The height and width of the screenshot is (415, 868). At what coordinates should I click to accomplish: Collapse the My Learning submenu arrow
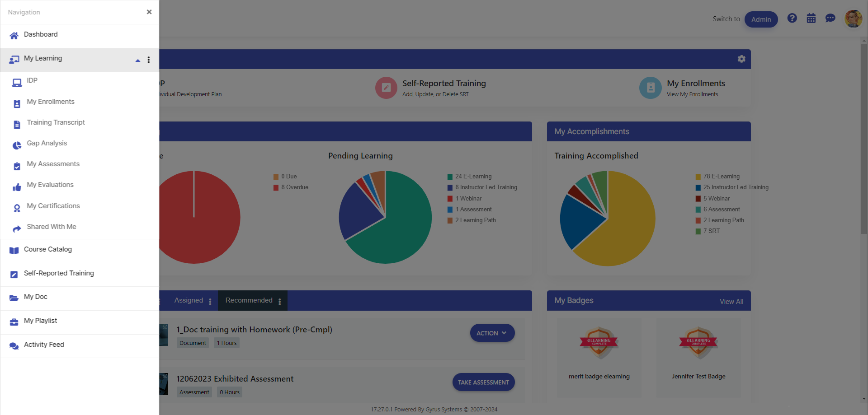[138, 61]
